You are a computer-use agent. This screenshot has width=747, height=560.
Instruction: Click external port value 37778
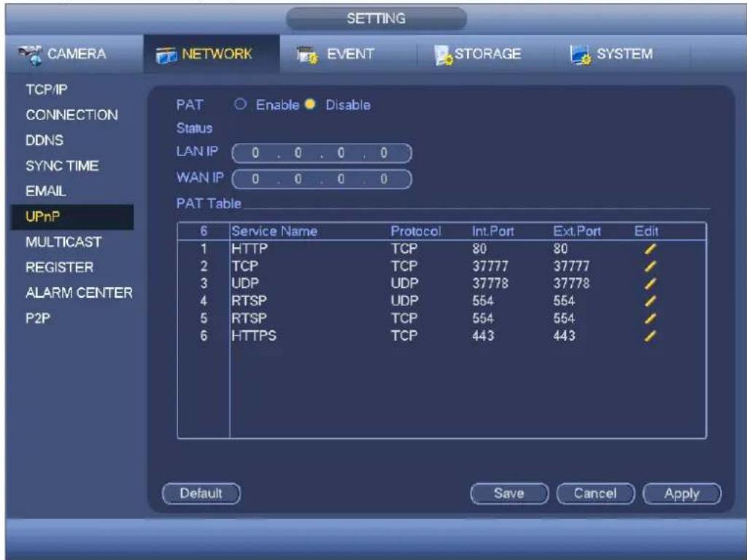click(571, 284)
